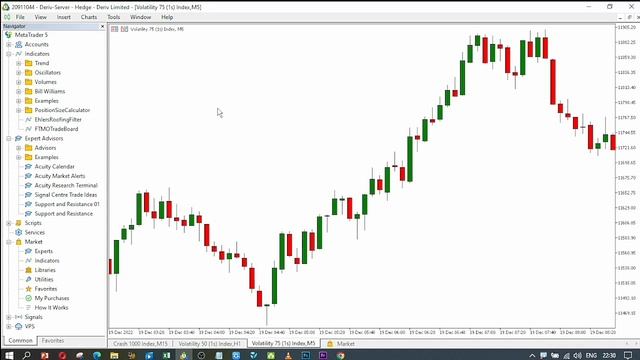The width and height of the screenshot is (640, 360).
Task: Open VLC media player from the taskbar
Action: pos(289,356)
